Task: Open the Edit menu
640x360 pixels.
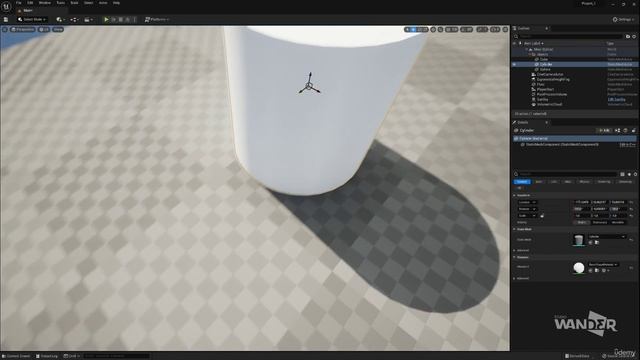Action: (30, 3)
